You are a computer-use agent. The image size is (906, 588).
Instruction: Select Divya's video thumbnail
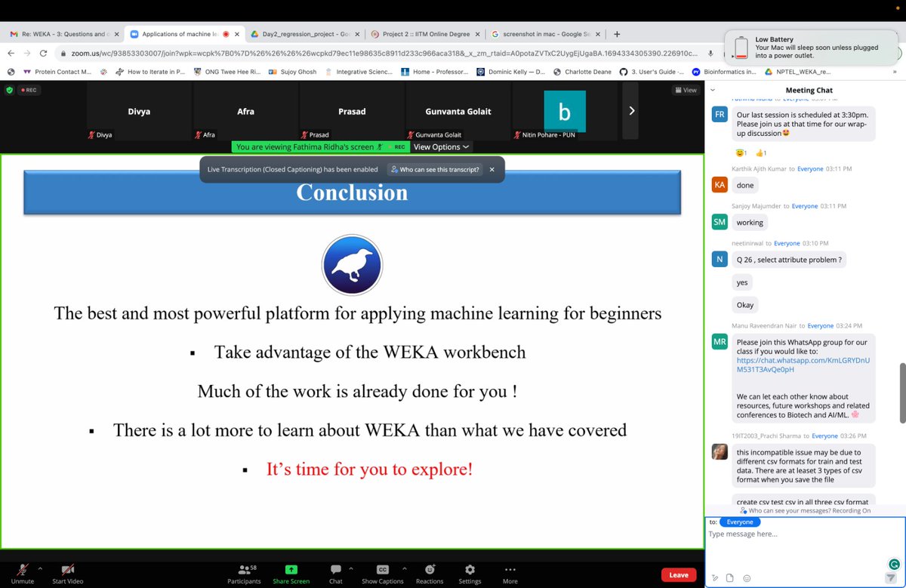(x=139, y=111)
